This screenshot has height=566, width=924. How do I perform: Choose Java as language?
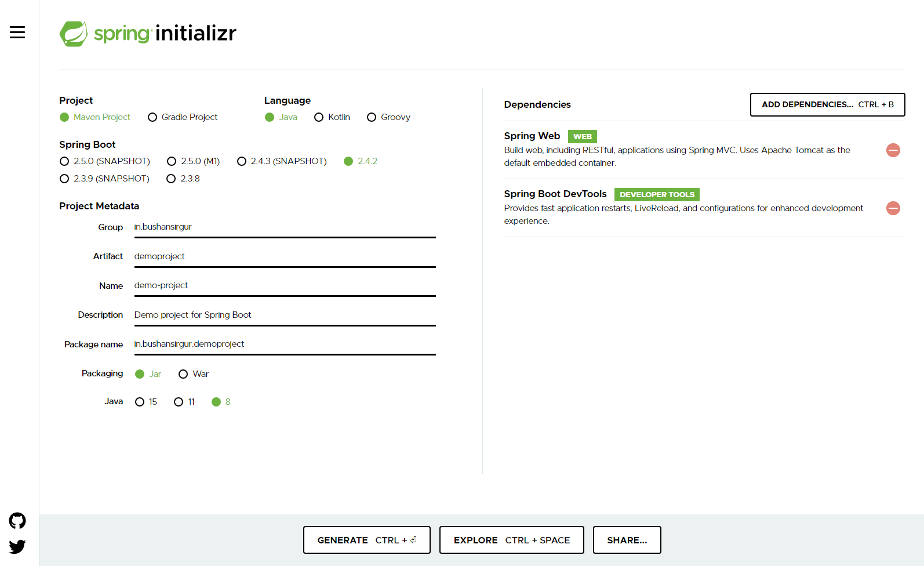(281, 117)
